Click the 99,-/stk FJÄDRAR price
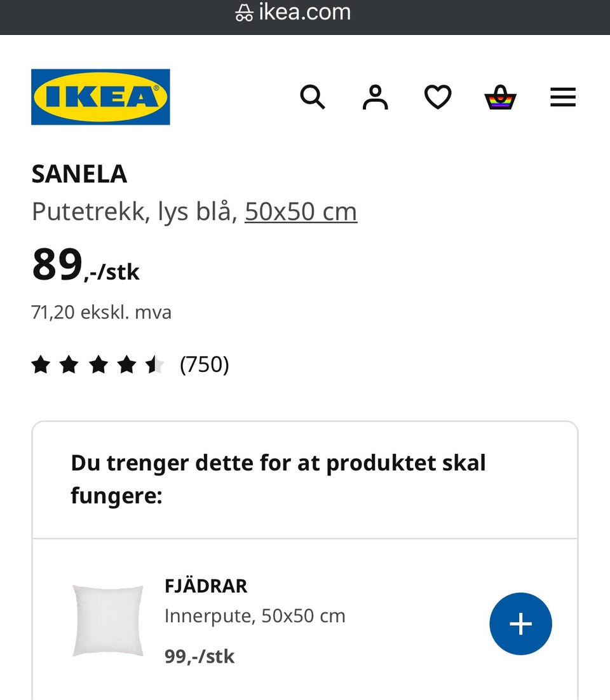The image size is (610, 700). point(200,656)
